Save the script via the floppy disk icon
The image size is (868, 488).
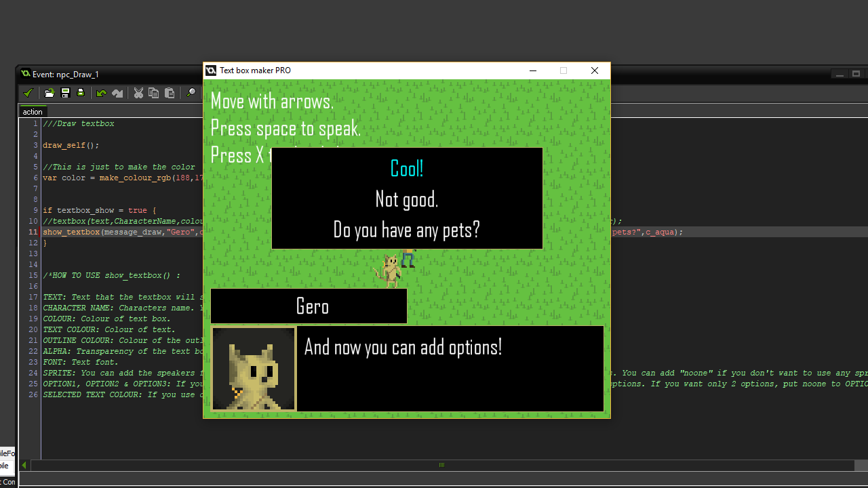(65, 93)
